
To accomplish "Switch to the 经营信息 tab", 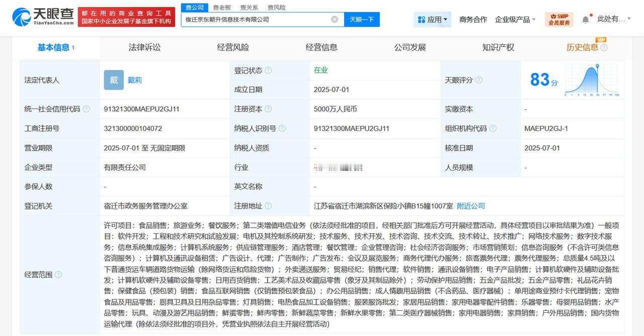I will pyautogui.click(x=321, y=47).
